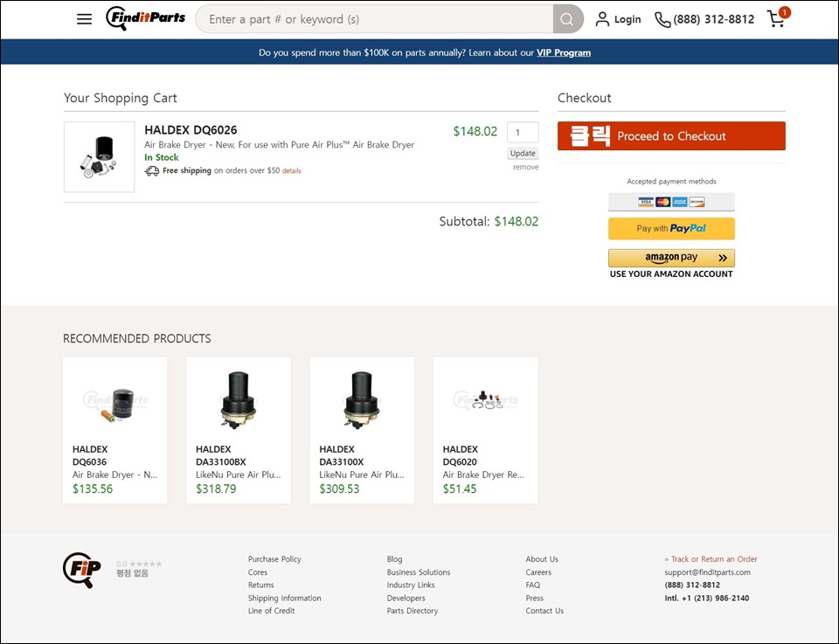Click the free shipping truck icon
The height and width of the screenshot is (644, 839).
(x=152, y=171)
